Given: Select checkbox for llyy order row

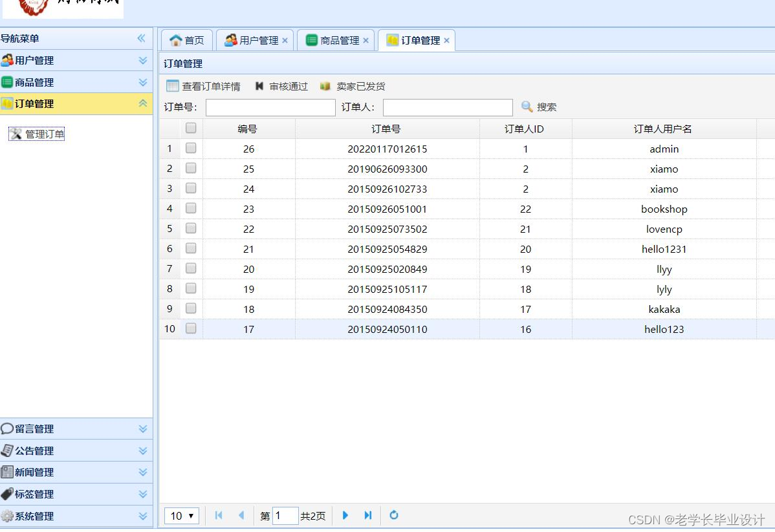Looking at the screenshot, I should click(191, 268).
